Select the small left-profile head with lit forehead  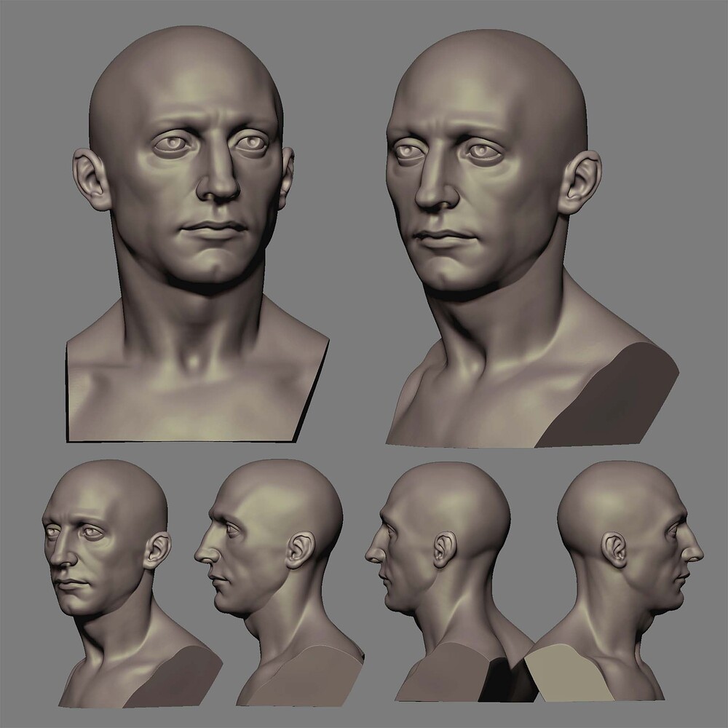tap(279, 583)
